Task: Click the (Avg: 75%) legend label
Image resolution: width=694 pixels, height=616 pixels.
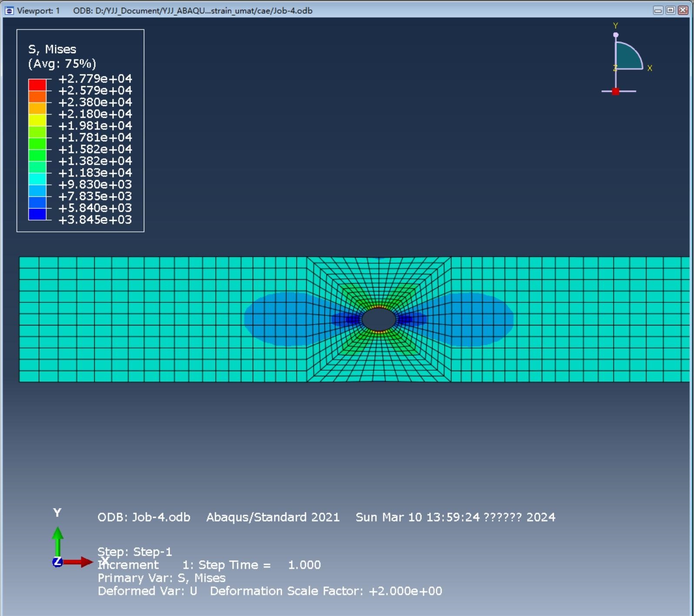Action: tap(62, 64)
